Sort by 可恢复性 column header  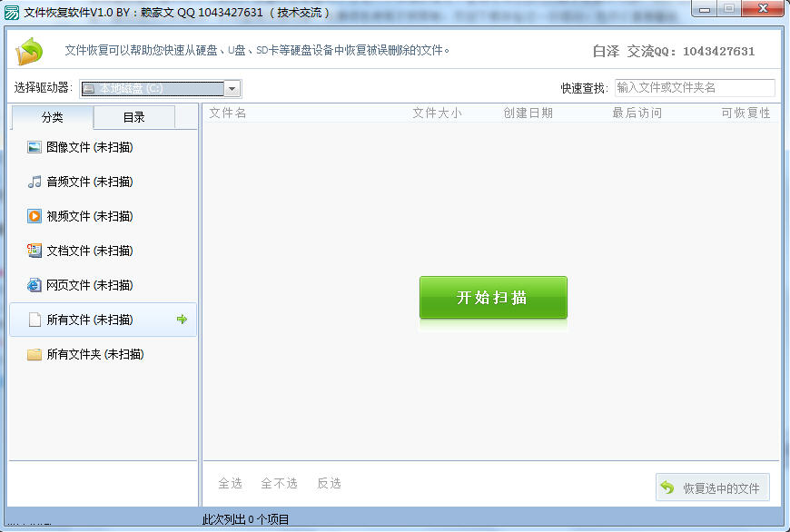746,113
